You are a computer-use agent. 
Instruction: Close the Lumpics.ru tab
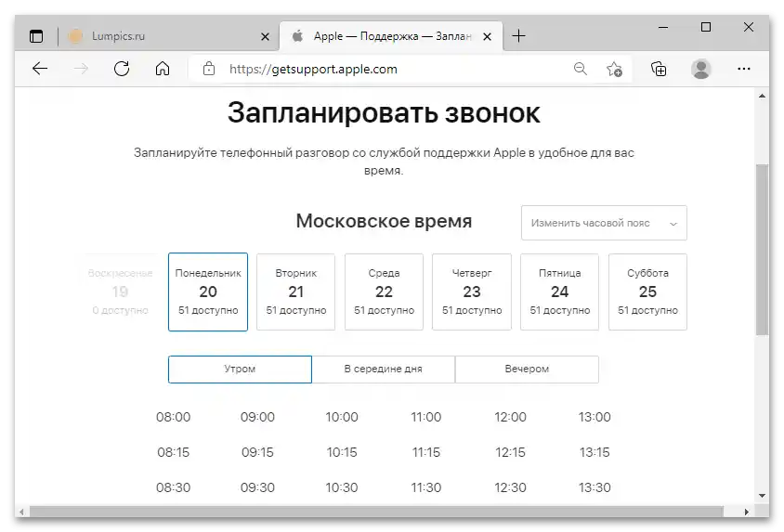tap(265, 36)
